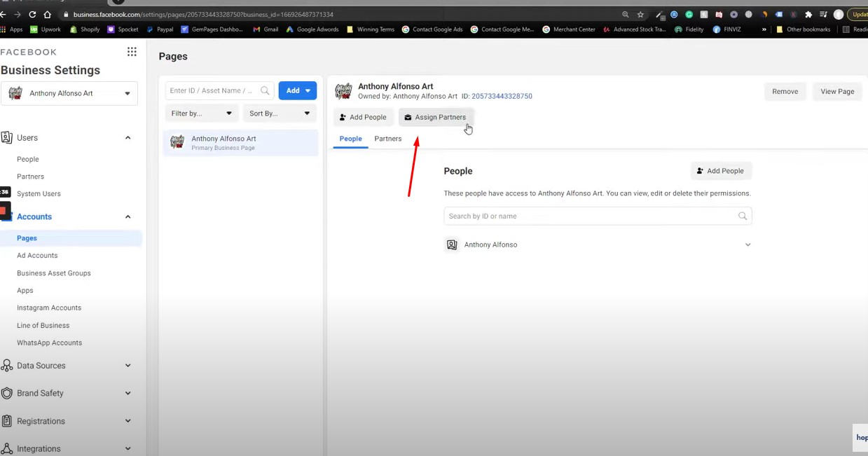The height and width of the screenshot is (456, 868).
Task: Click the View Page button
Action: (837, 92)
